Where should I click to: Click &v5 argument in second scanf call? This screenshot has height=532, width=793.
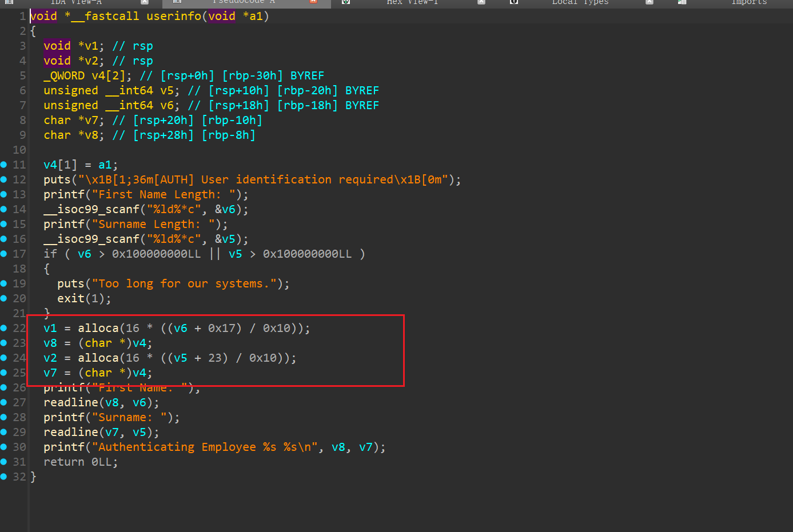point(225,239)
